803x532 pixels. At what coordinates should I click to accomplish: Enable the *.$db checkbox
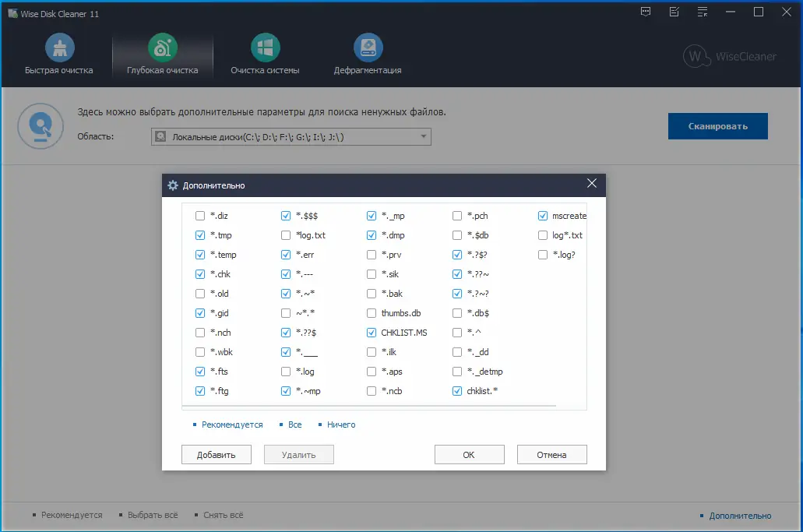click(457, 235)
